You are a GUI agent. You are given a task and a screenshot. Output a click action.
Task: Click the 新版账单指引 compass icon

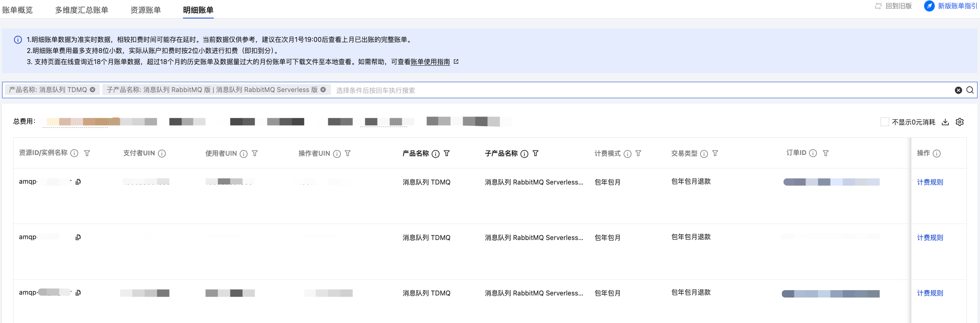(x=929, y=6)
